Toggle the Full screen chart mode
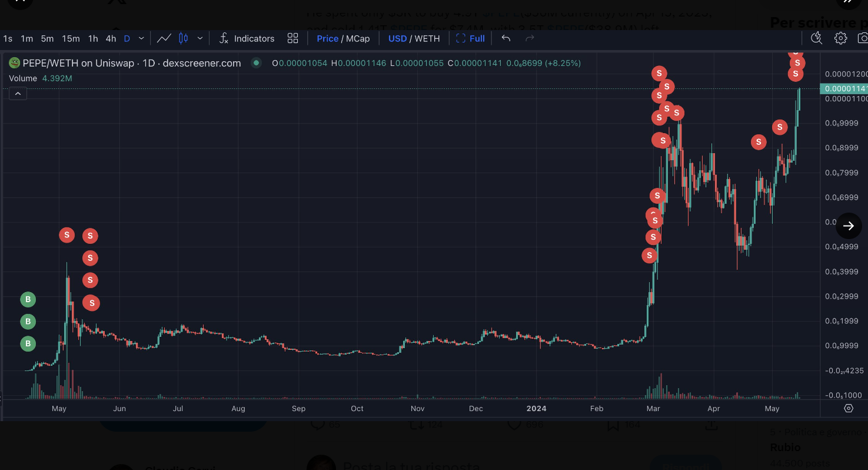 pyautogui.click(x=470, y=38)
